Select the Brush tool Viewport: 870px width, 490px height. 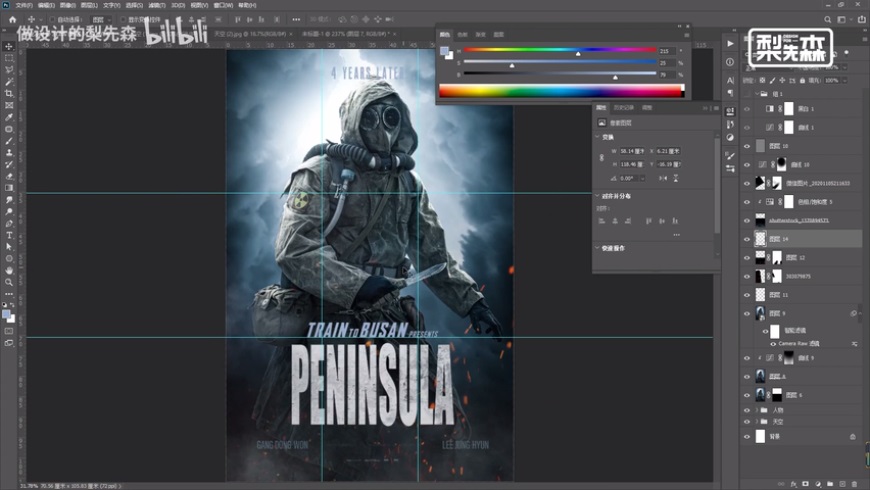[x=9, y=140]
